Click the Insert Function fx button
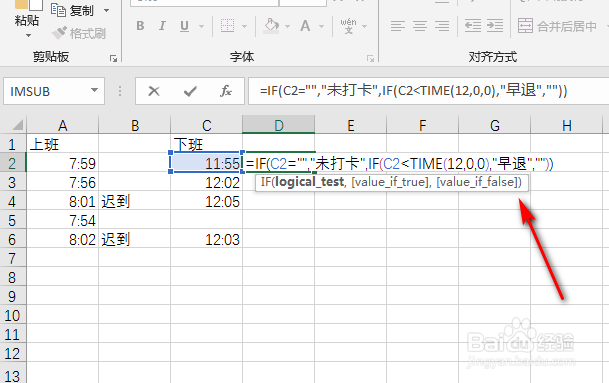The width and height of the screenshot is (609, 383). [x=226, y=91]
